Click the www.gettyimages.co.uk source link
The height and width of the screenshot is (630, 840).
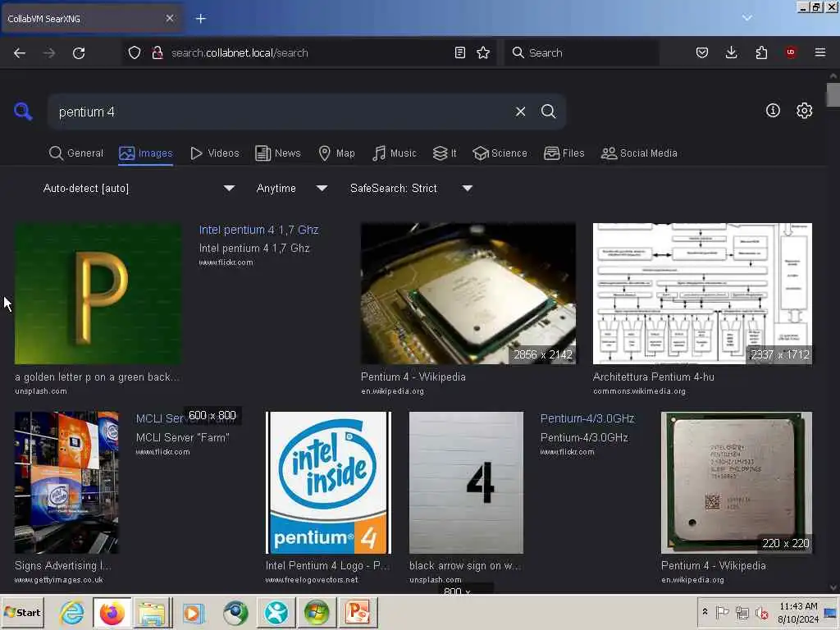point(59,580)
